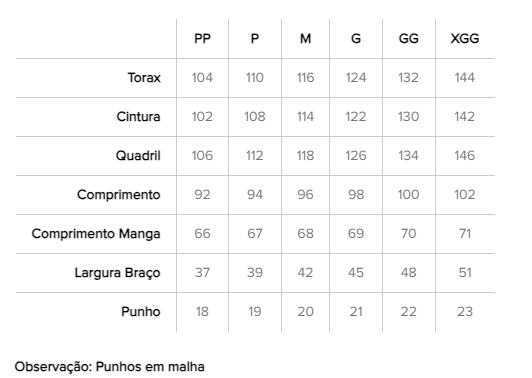Select the M size header
Image resolution: width=532 pixels, height=378 pixels.
(305, 39)
